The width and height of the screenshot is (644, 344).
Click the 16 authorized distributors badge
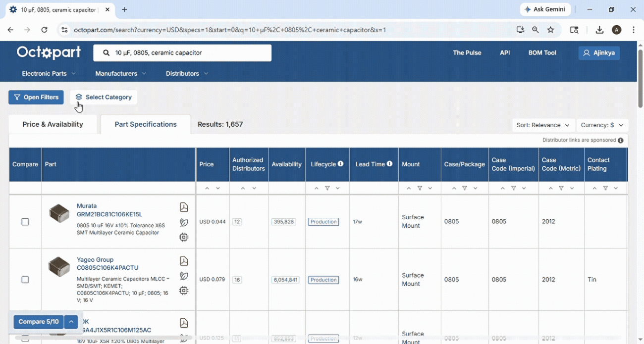(237, 280)
